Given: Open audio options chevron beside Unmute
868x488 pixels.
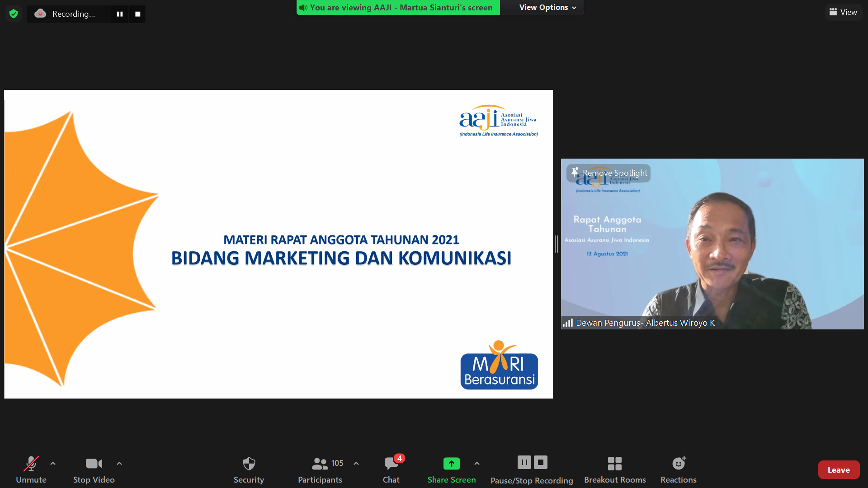Looking at the screenshot, I should pyautogui.click(x=53, y=464).
